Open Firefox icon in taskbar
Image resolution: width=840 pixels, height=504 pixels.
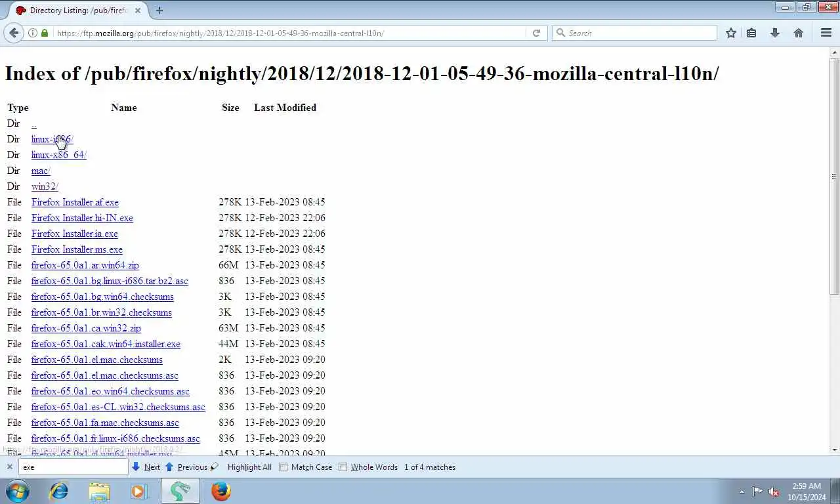click(x=221, y=491)
